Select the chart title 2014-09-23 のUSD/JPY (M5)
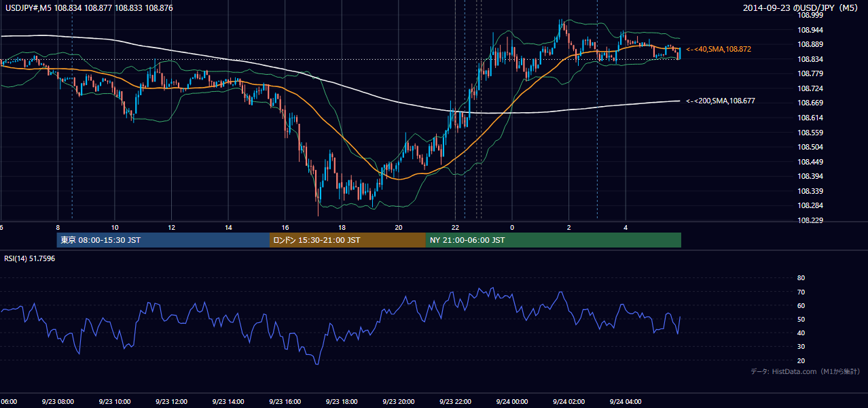The width and height of the screenshot is (868, 408). 801,7
